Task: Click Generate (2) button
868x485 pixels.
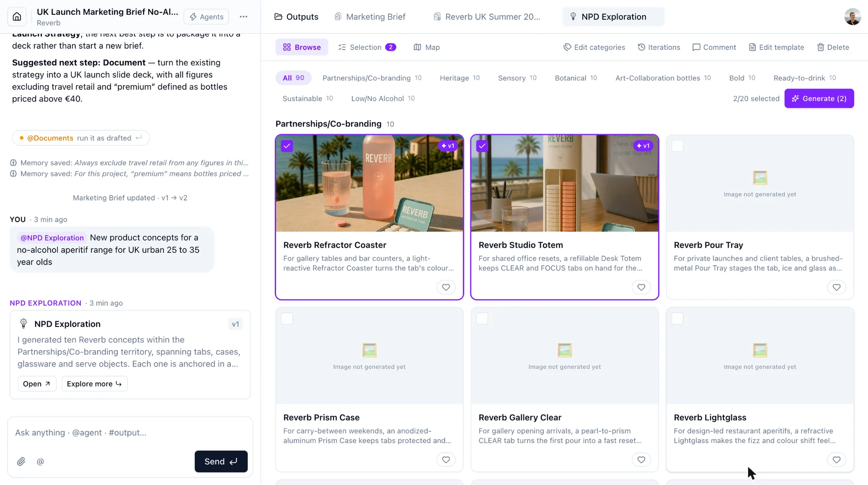Action: tap(819, 99)
